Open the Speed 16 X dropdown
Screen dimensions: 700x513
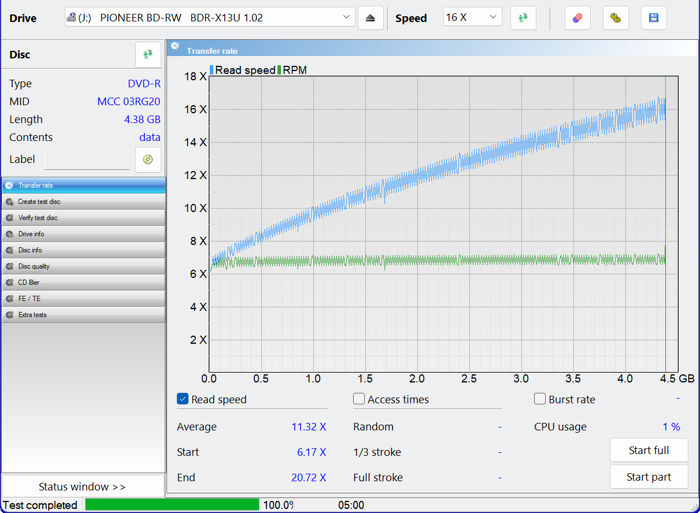pyautogui.click(x=472, y=18)
